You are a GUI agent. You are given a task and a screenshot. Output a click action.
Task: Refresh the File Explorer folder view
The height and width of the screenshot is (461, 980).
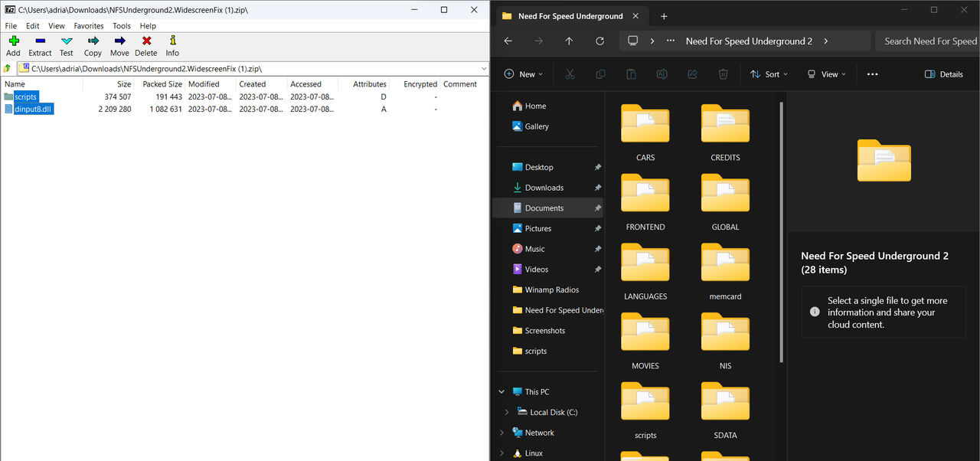pyautogui.click(x=599, y=41)
